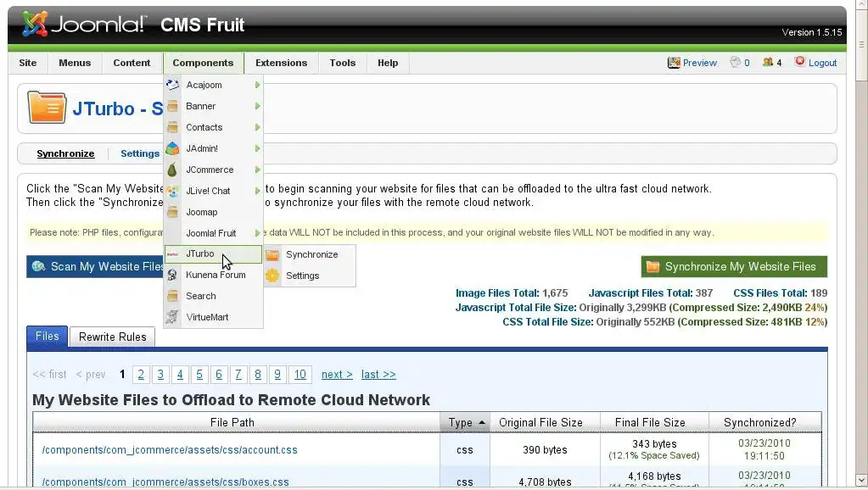Click the logged-in users icon showing 4
The width and height of the screenshot is (868, 490).
767,62
